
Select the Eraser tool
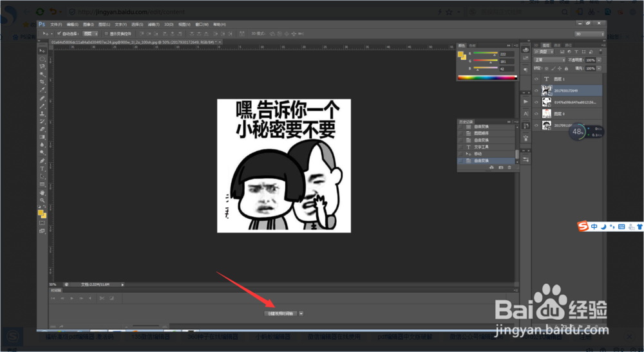43,129
